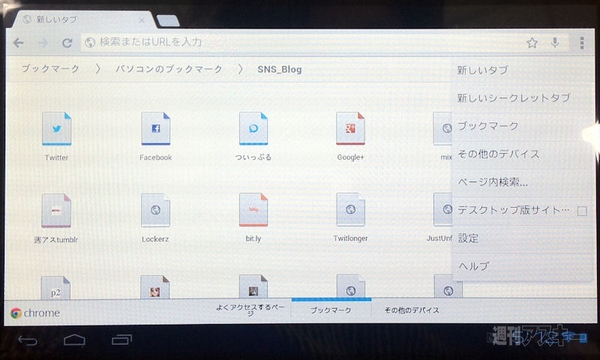This screenshot has height=360, width=600.
Task: Switch to the よくアクセスするページ bottom tab
Action: 251,310
